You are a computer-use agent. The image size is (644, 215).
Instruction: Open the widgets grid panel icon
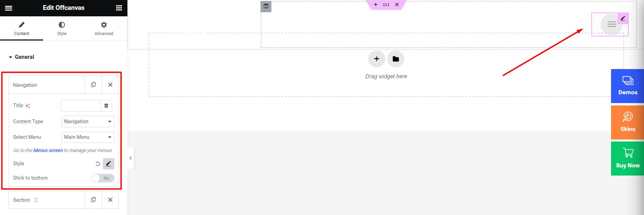tap(119, 8)
